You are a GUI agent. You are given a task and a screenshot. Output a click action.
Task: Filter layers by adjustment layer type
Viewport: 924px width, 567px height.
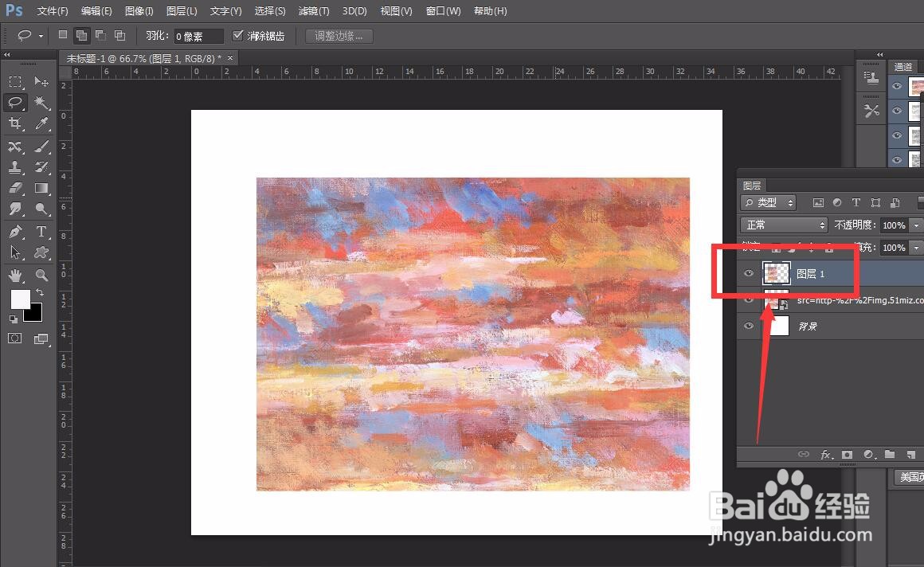837,203
